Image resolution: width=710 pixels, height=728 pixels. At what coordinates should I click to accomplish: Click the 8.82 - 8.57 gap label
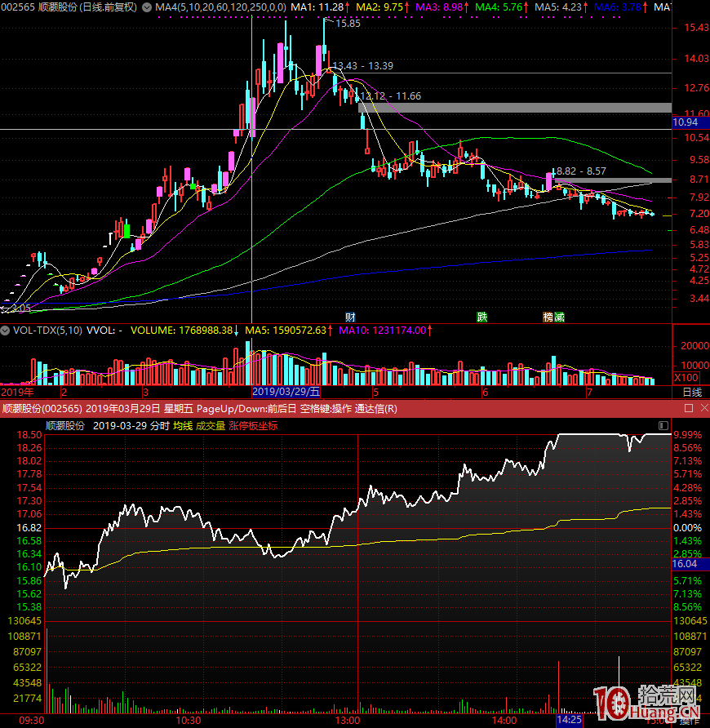click(581, 171)
